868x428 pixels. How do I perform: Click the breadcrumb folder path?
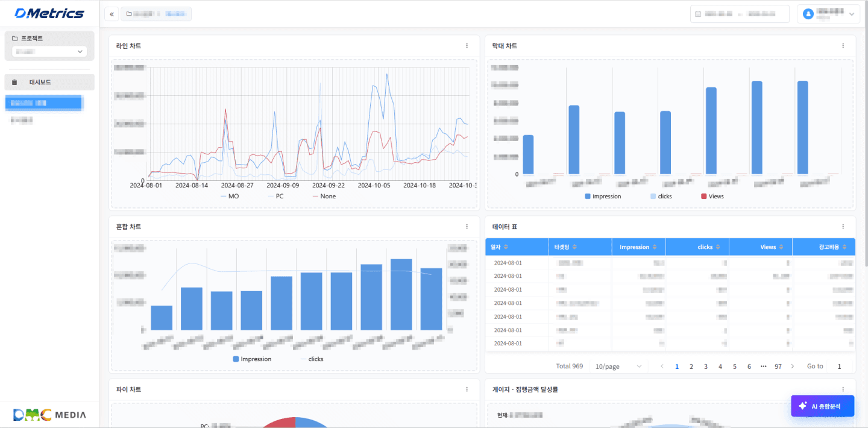pos(156,14)
